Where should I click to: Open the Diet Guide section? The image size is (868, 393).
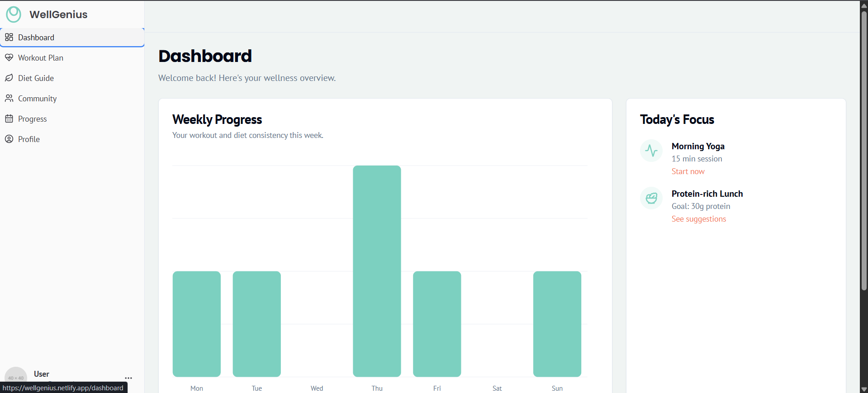pyautogui.click(x=72, y=78)
